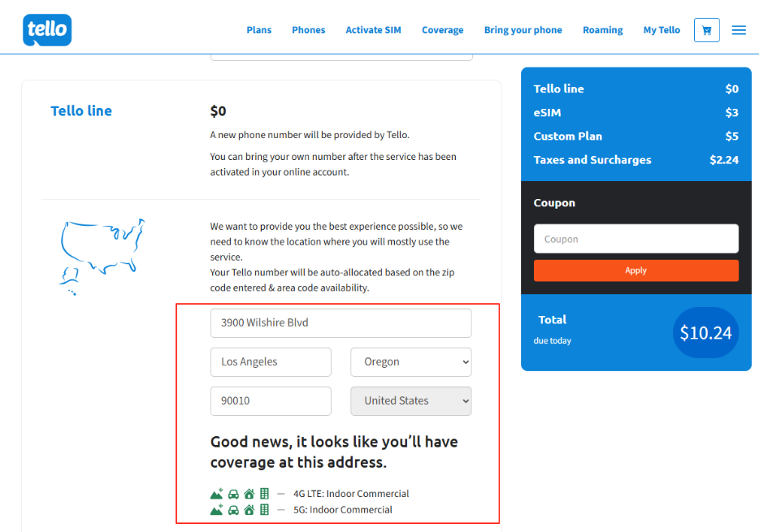
Task: Click the Coupon input field
Action: coord(636,239)
